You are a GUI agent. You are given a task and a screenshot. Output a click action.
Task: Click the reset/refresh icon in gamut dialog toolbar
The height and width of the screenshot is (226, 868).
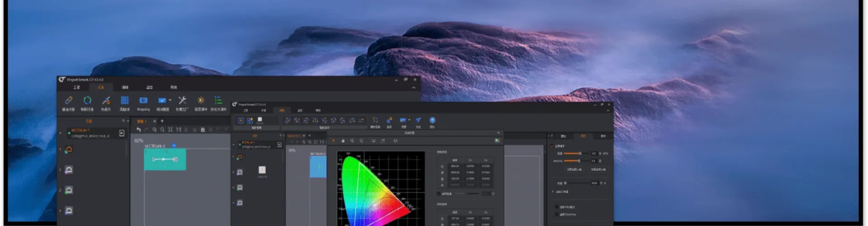395,141
